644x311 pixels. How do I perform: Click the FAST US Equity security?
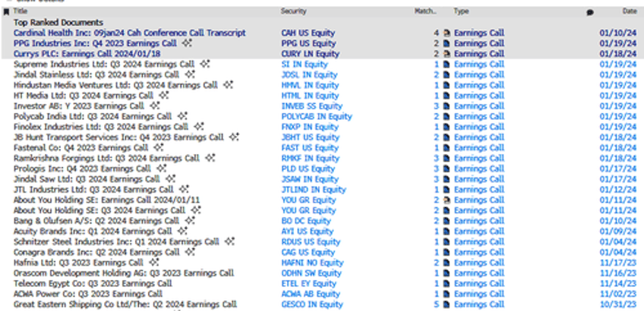tap(309, 147)
